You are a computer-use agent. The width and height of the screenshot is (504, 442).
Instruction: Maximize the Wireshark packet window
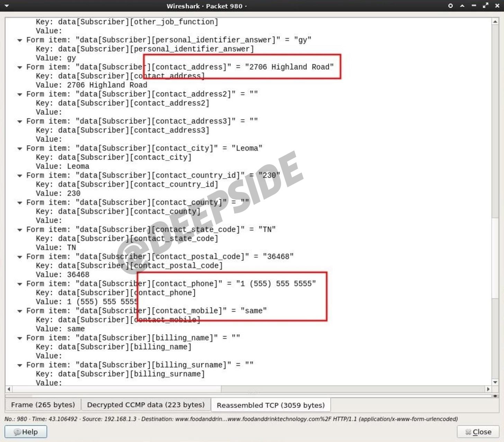(486, 6)
